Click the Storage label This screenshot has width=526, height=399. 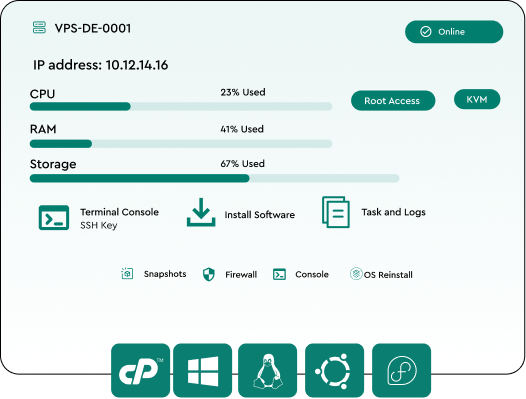pos(53,164)
